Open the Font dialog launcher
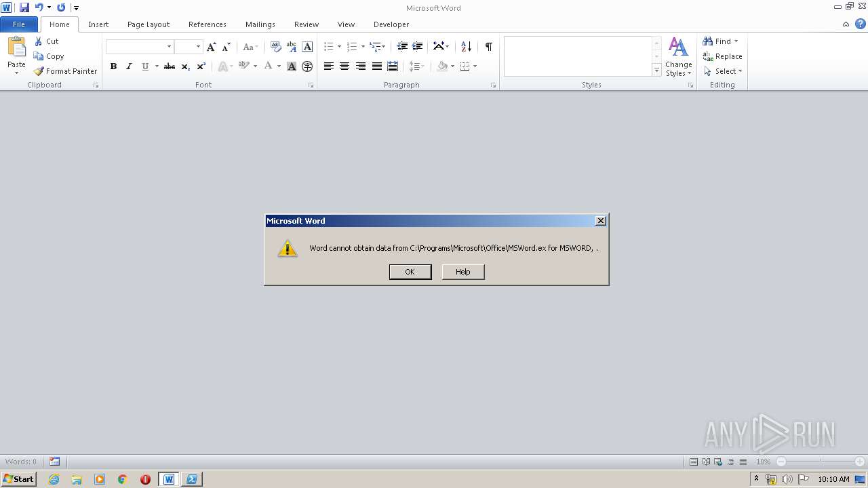 [311, 85]
